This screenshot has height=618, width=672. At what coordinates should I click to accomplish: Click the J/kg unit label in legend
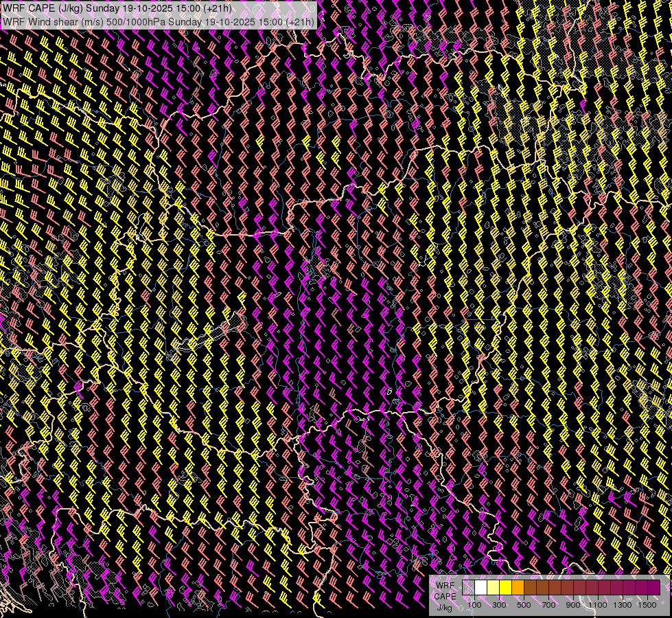click(x=445, y=607)
